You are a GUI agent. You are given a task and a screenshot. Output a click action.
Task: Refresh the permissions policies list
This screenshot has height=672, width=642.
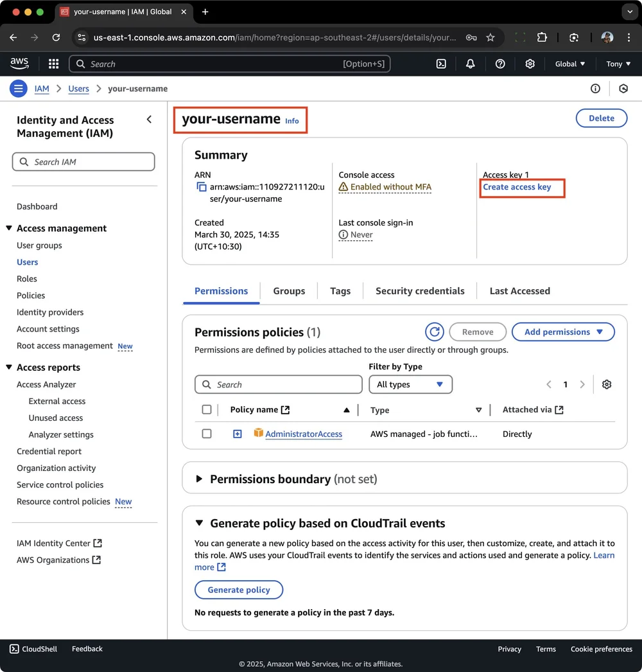(434, 332)
